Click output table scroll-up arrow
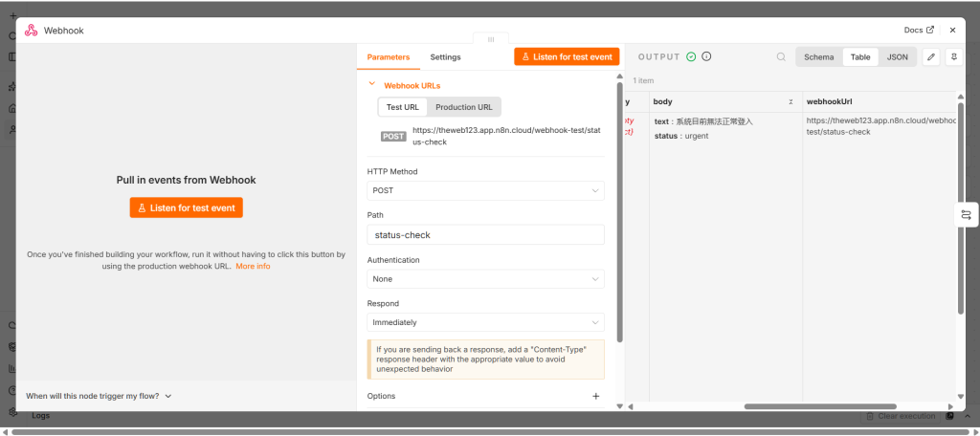Image resolution: width=980 pixels, height=436 pixels. [x=961, y=97]
